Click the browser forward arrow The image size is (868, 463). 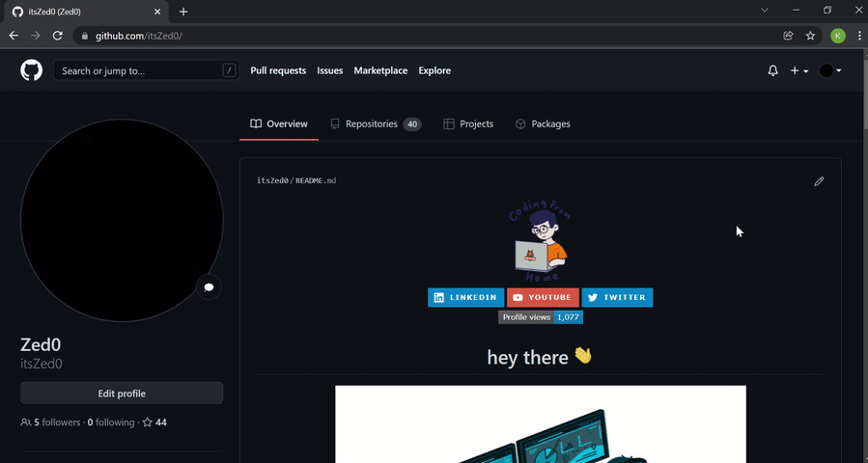coord(36,36)
